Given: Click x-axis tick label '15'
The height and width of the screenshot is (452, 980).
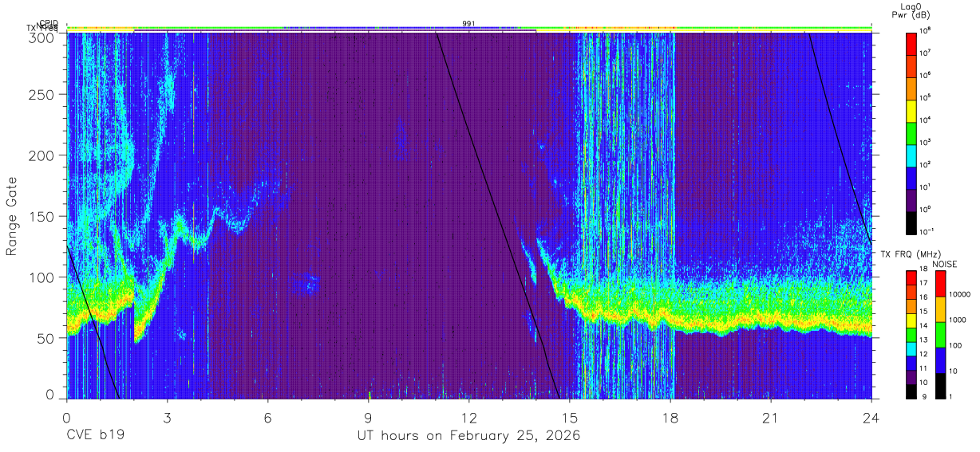Looking at the screenshot, I should point(569,419).
